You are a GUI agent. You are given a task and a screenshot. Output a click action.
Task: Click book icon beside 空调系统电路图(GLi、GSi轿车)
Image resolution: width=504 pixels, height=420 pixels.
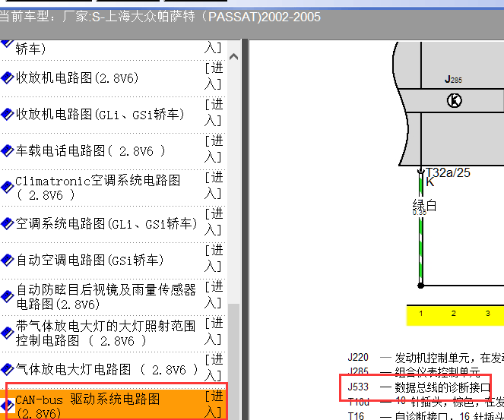(7, 224)
